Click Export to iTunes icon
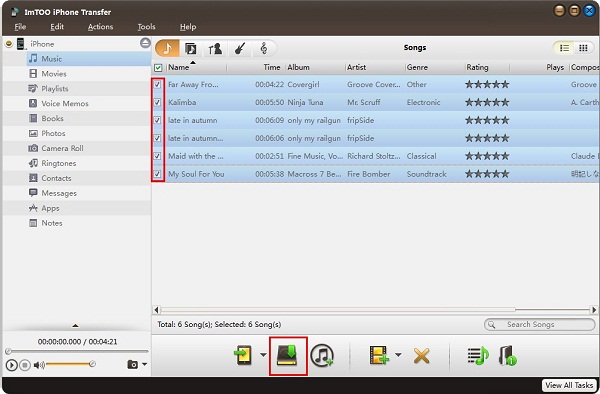This screenshot has height=394, width=600. click(x=322, y=355)
